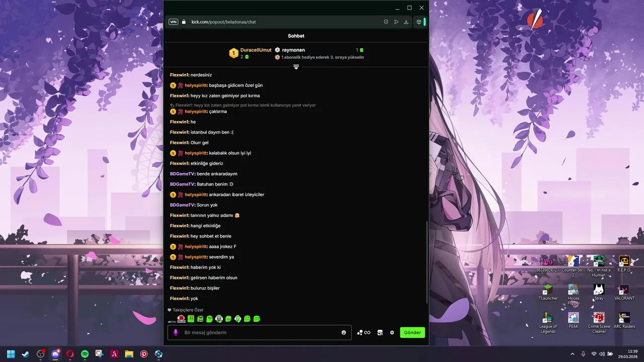Select the League of Legends desktop shortcut
The height and width of the screenshot is (362, 644).
548,323
